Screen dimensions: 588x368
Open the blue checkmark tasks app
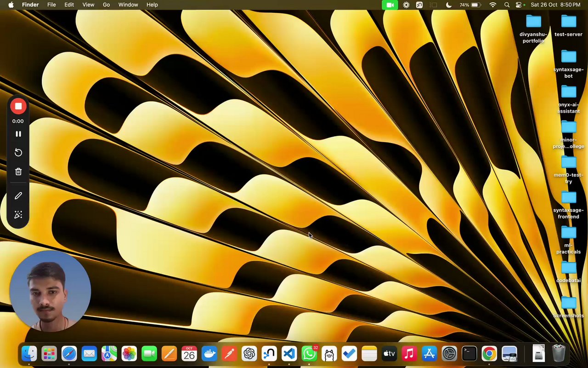(349, 353)
